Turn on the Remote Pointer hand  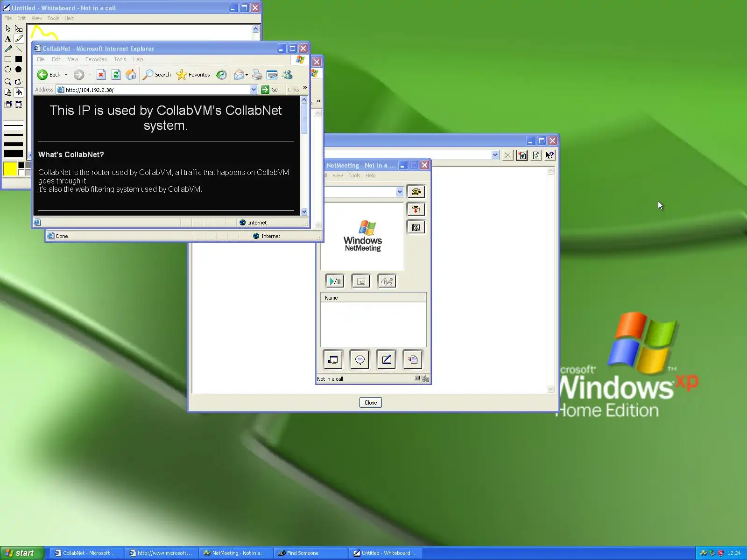click(x=19, y=82)
